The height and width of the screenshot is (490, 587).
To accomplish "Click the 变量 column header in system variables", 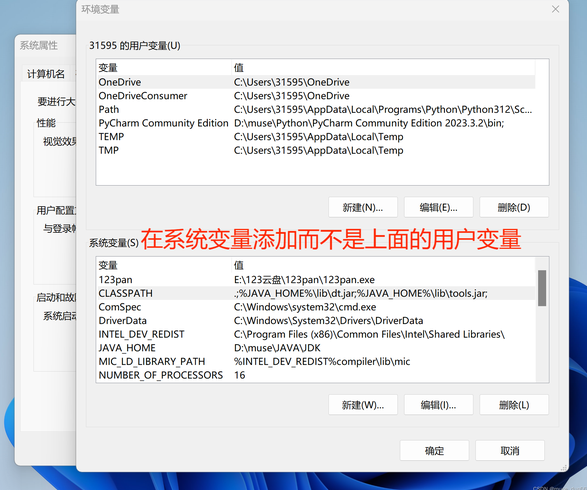I will pos(164,265).
